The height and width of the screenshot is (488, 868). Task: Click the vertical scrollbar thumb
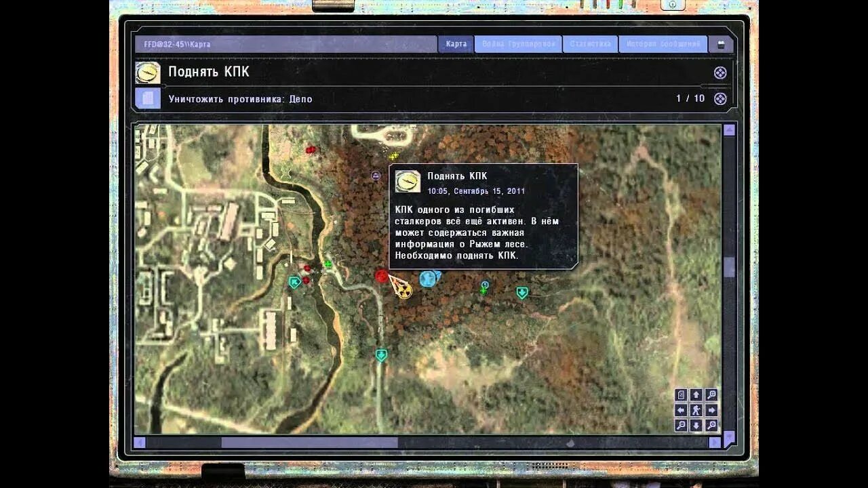pos(729,268)
